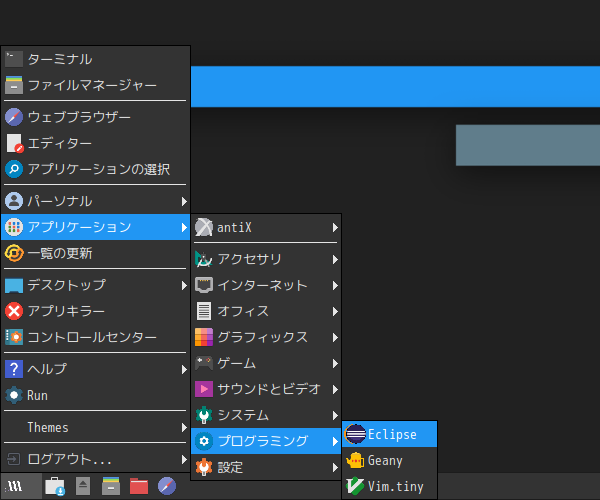The width and height of the screenshot is (600, 500).
Task: Click the インターネット network port icon
Action: pos(204,285)
